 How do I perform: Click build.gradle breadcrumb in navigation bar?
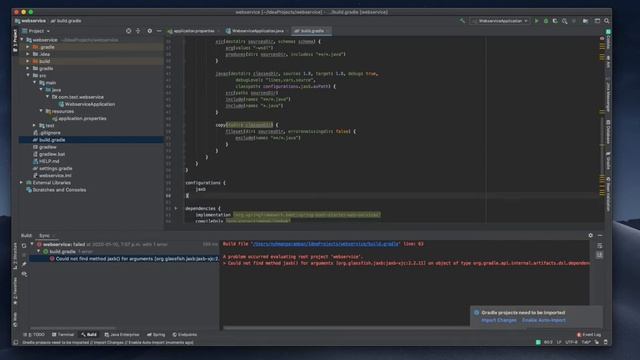66,21
